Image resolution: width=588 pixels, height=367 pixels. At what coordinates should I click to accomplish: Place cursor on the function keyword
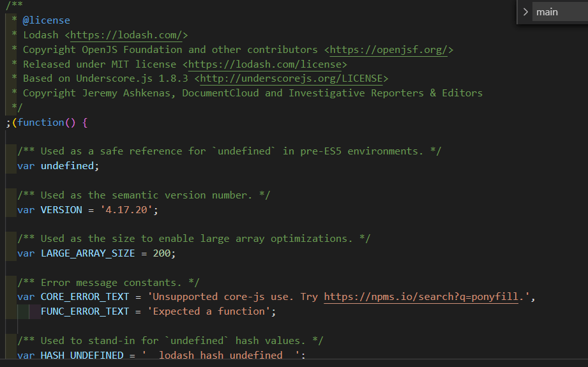pyautogui.click(x=41, y=123)
